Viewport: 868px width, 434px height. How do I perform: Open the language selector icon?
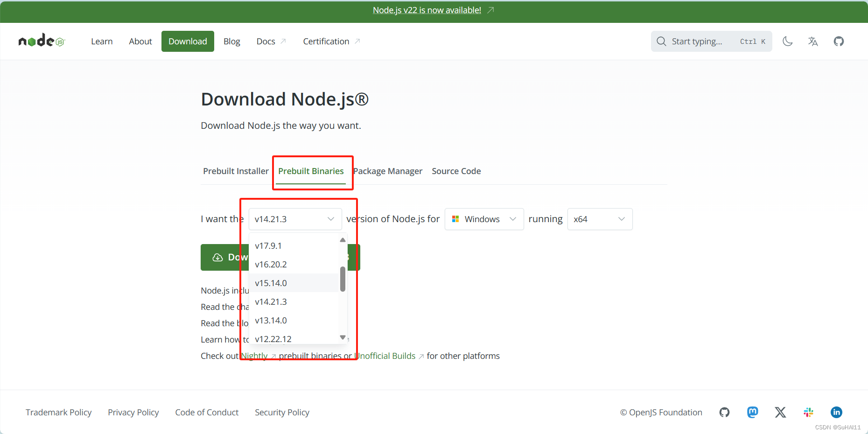813,41
